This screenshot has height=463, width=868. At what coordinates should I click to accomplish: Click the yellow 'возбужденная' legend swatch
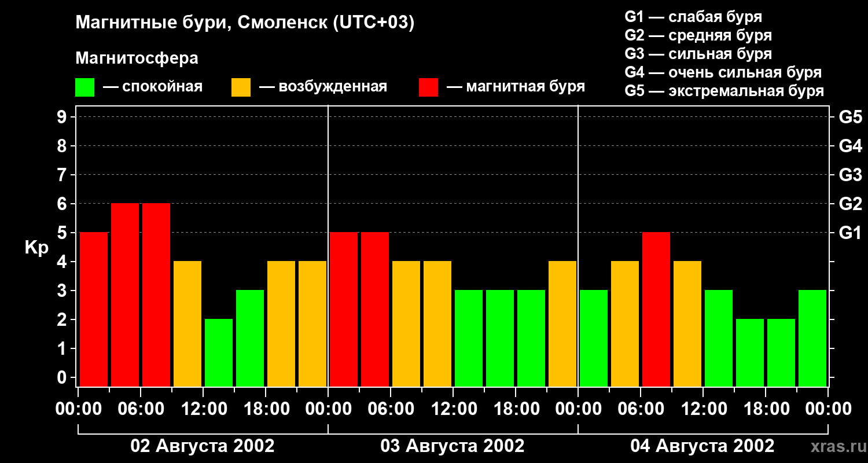(x=241, y=87)
